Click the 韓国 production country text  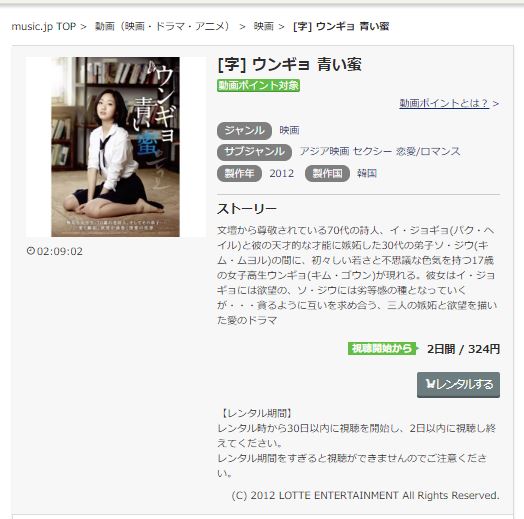367,173
